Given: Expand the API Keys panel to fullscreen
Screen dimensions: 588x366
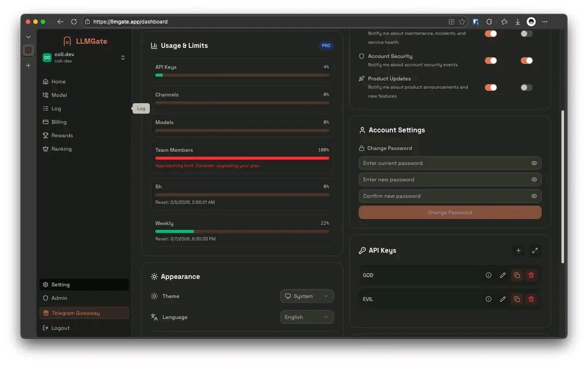Looking at the screenshot, I should (535, 251).
